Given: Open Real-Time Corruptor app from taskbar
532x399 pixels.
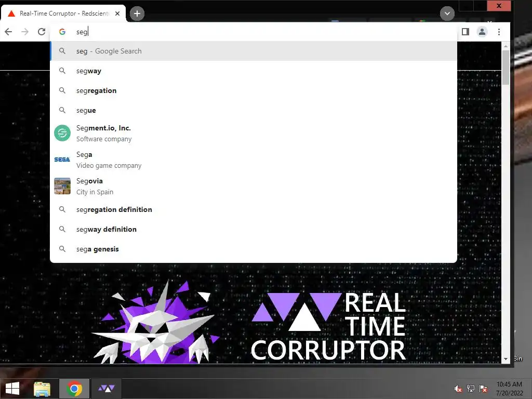Looking at the screenshot, I should 107,389.
